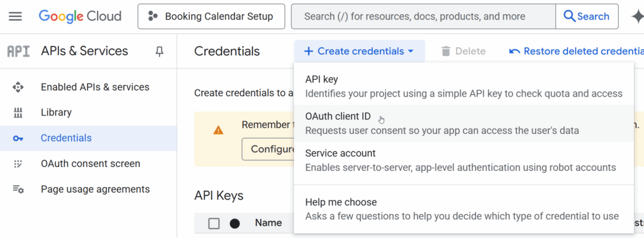
Task: Choose API key from the dropdown
Action: (x=464, y=86)
